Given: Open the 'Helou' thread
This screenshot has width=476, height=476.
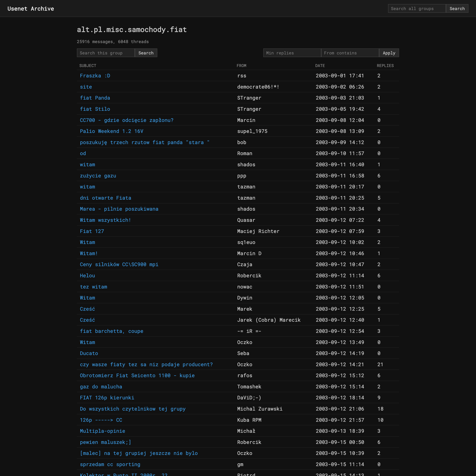Looking at the screenshot, I should coord(87,276).
